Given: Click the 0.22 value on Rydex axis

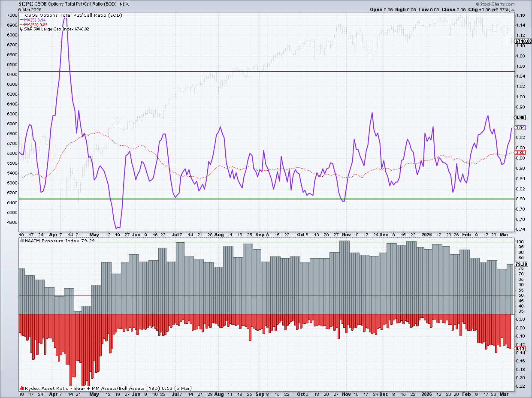Looking at the screenshot, I should [520, 386].
